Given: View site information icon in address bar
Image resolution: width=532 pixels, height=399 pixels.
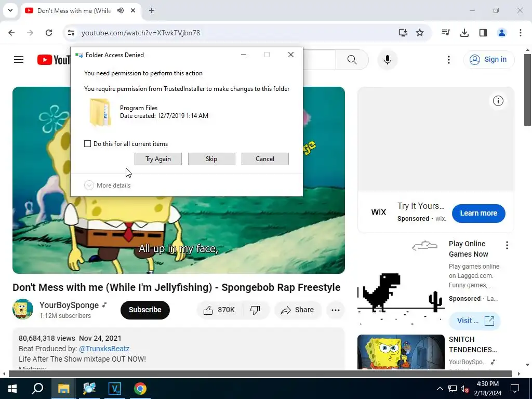Looking at the screenshot, I should [x=71, y=33].
